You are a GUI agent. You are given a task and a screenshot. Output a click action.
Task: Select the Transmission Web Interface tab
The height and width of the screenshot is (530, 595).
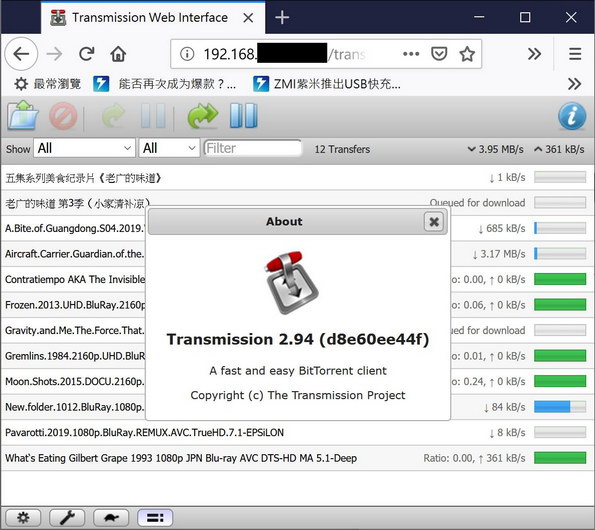(153, 17)
